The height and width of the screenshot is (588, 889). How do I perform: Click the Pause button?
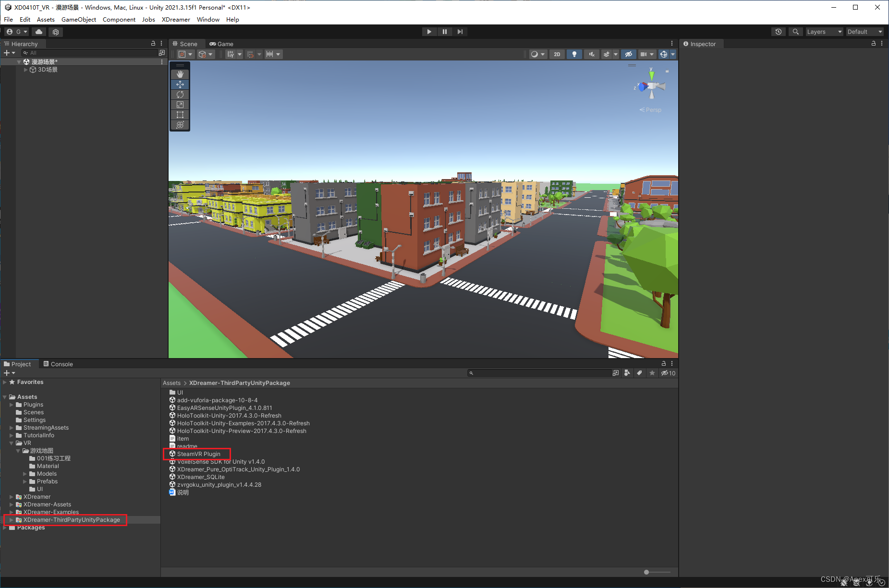[445, 32]
